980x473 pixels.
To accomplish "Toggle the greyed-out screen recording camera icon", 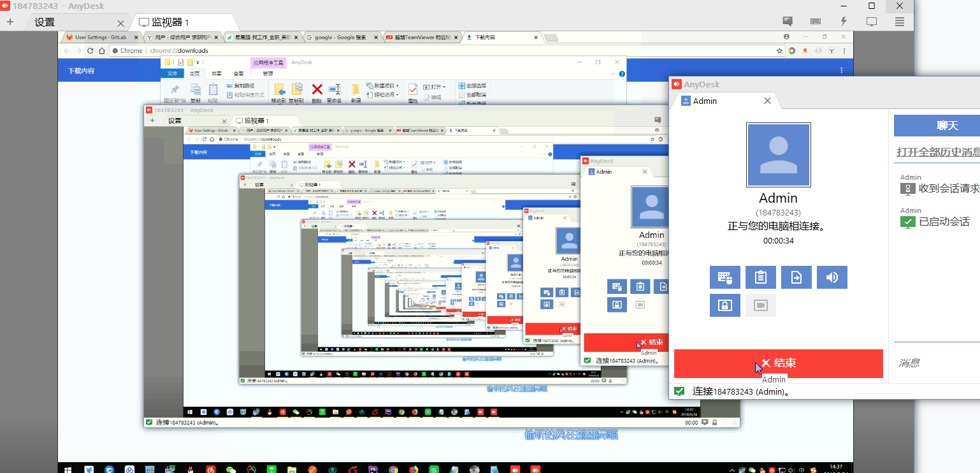I will point(761,305).
